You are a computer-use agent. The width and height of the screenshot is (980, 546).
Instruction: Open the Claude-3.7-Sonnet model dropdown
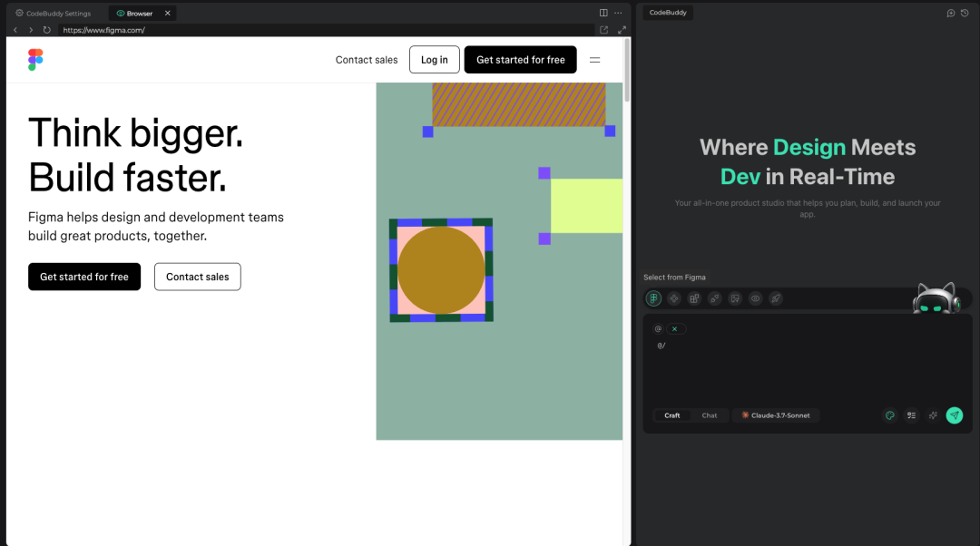(776, 415)
